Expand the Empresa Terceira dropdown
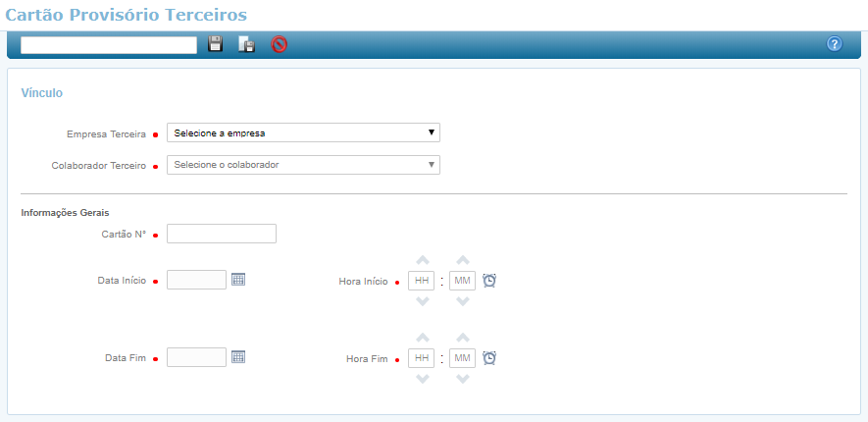The image size is (868, 422). point(303,132)
